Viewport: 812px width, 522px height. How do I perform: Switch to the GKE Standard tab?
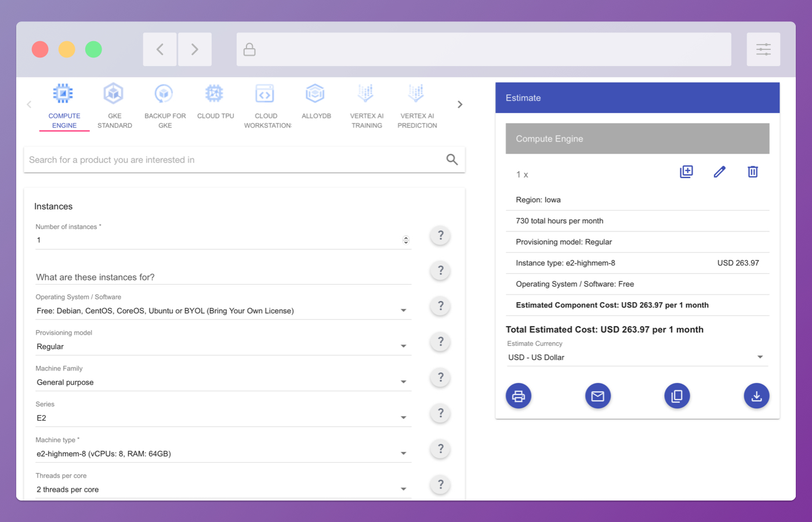[115, 107]
